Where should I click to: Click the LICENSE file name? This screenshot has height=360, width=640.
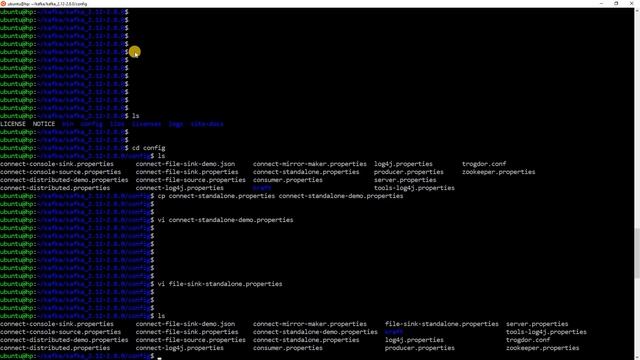(x=13, y=124)
